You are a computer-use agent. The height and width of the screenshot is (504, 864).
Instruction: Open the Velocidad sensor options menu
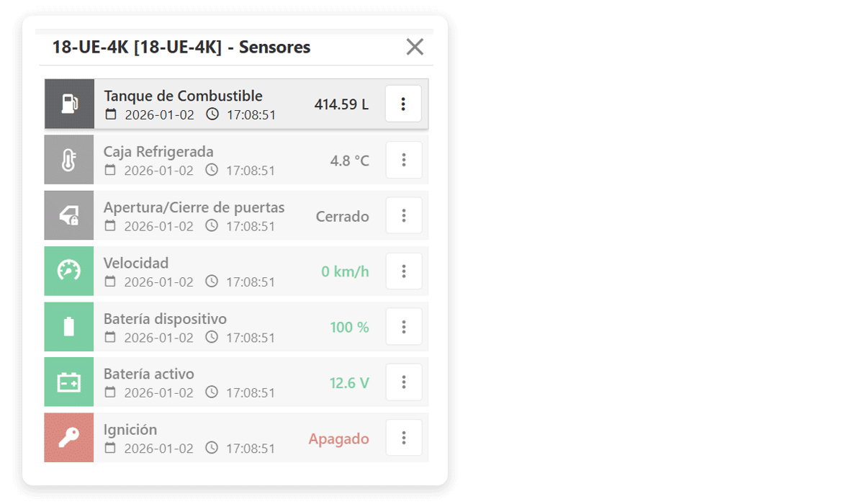pyautogui.click(x=404, y=271)
